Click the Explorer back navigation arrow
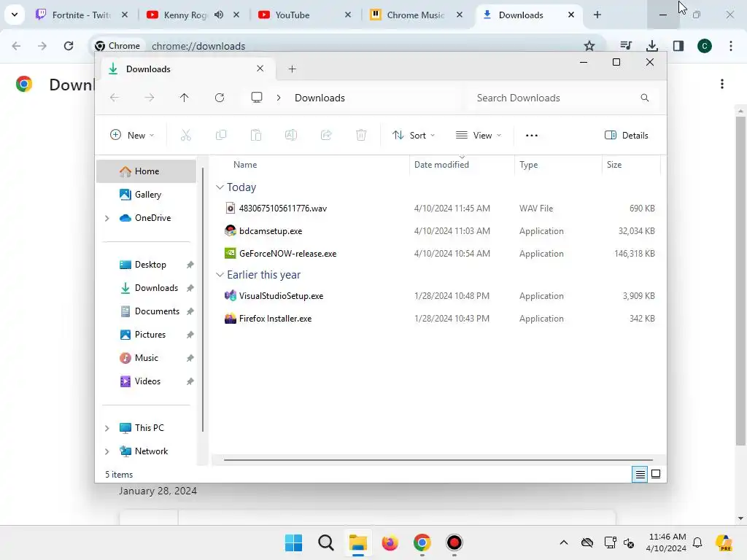This screenshot has height=560, width=747. (x=115, y=98)
